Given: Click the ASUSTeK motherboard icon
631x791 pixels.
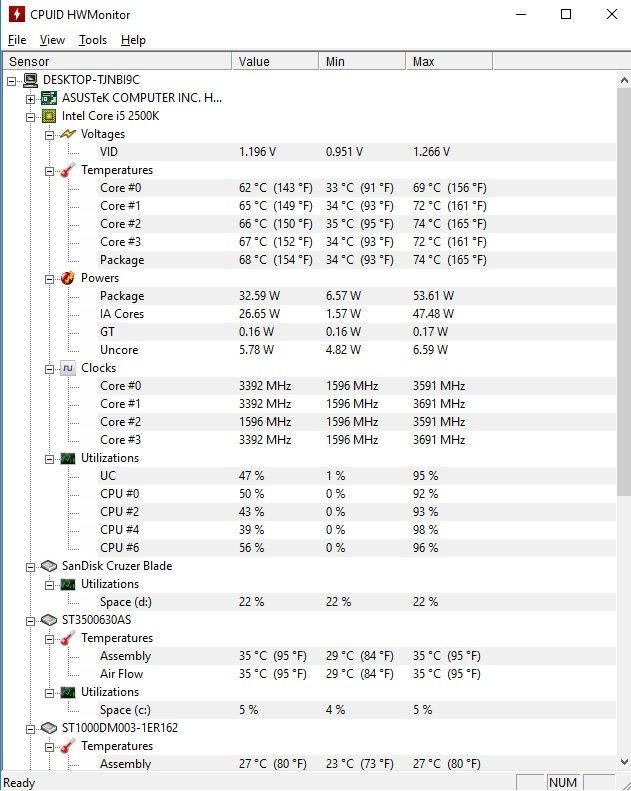Looking at the screenshot, I should point(49,98).
